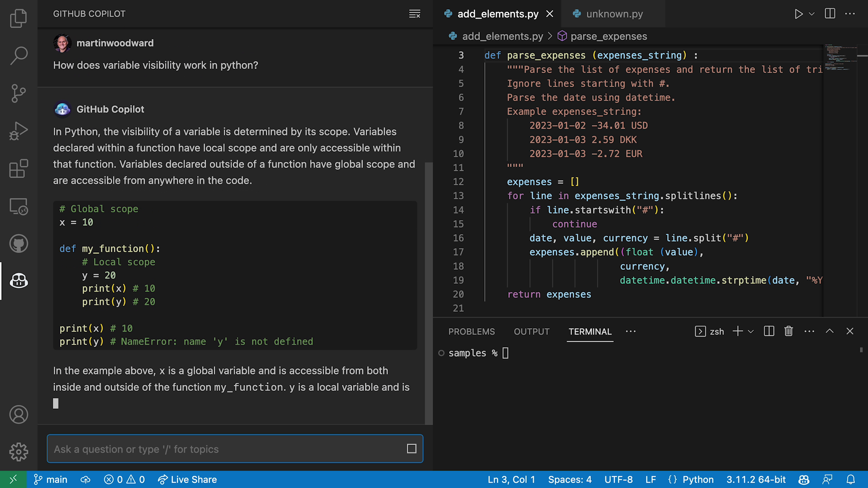Start a Live Share session
Image resolution: width=868 pixels, height=488 pixels.
click(187, 479)
